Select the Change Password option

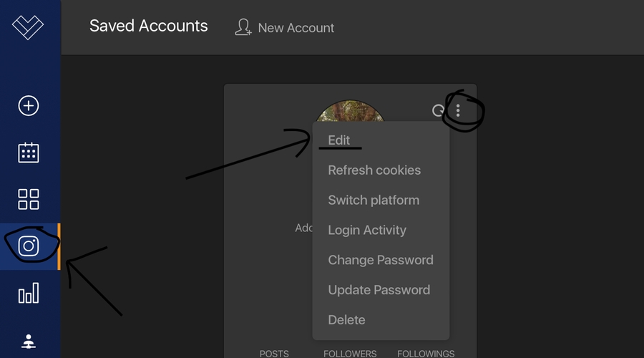pos(381,261)
